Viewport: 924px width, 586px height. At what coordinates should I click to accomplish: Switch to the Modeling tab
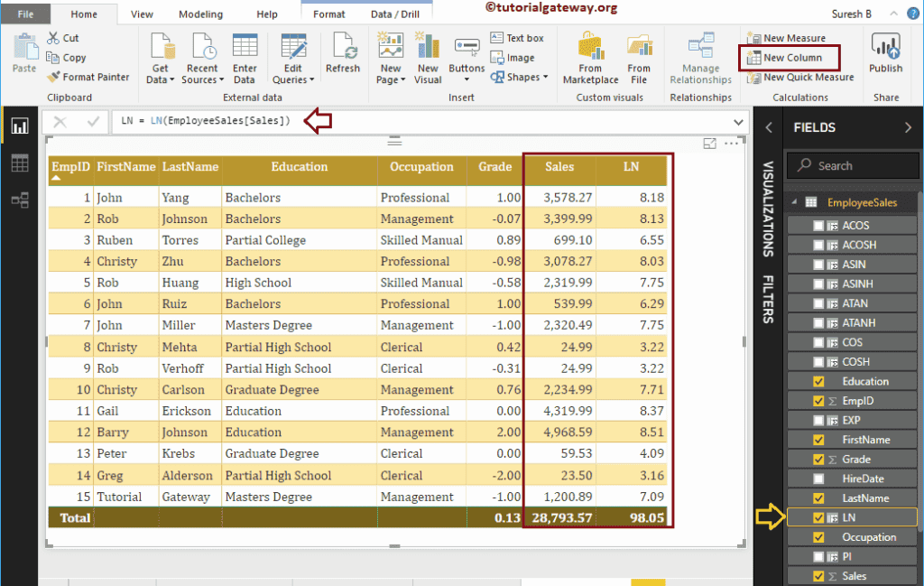pos(200,14)
